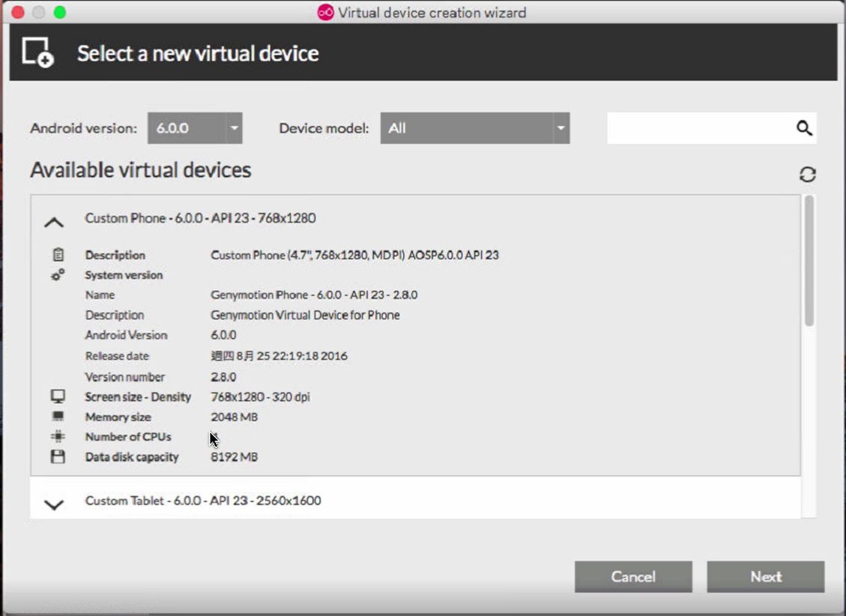
Task: Click the Release date label
Action: [117, 356]
